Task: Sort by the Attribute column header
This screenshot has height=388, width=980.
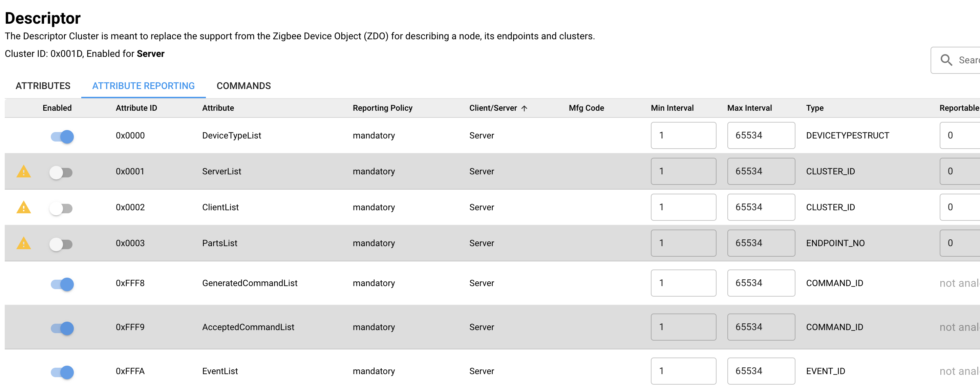Action: coord(218,108)
